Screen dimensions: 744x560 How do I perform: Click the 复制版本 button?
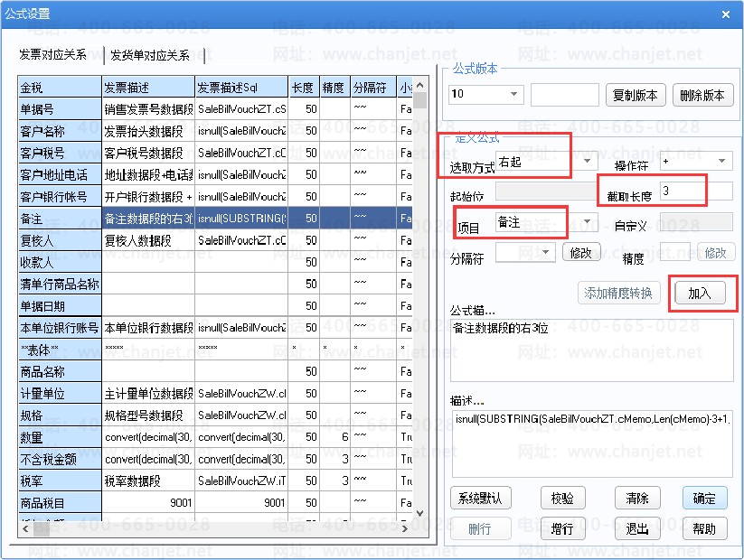[x=636, y=96]
